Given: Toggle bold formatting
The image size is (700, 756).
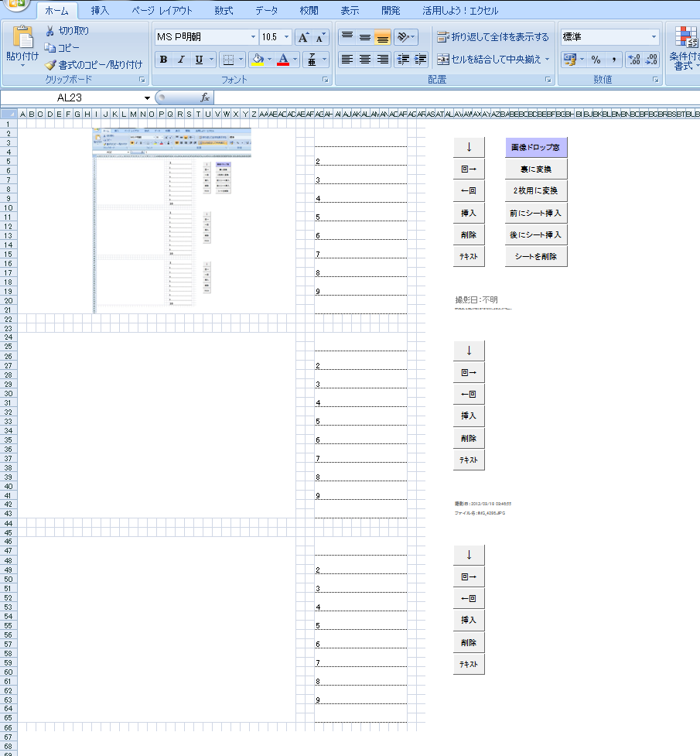Looking at the screenshot, I should click(163, 60).
